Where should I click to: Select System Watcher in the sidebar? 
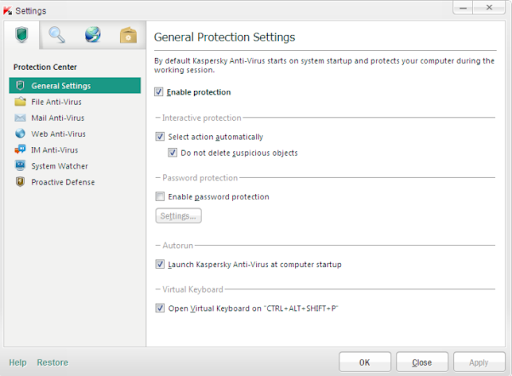[75, 166]
